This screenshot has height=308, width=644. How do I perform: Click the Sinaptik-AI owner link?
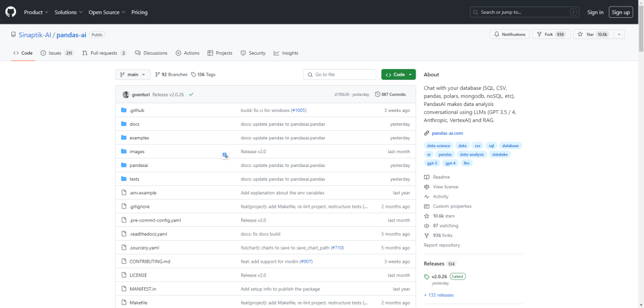pos(35,35)
